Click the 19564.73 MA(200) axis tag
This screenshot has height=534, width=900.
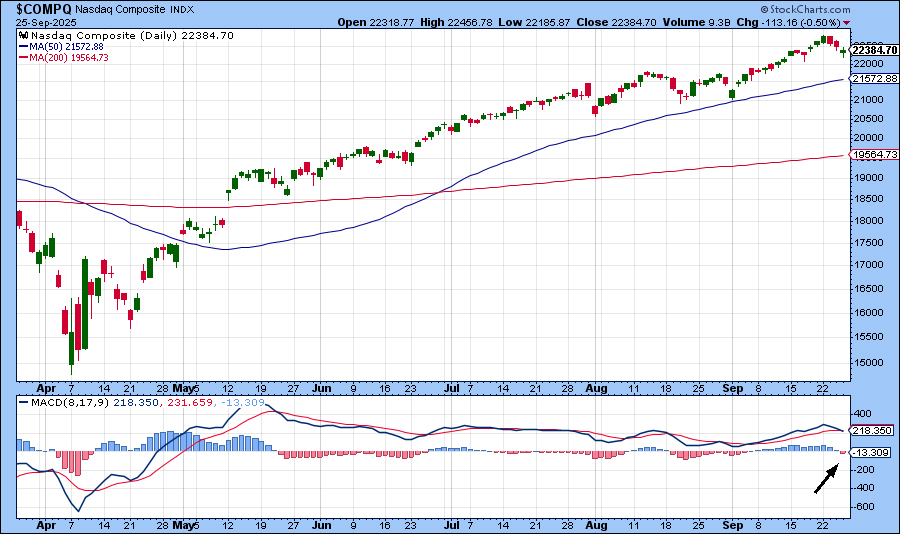point(874,155)
